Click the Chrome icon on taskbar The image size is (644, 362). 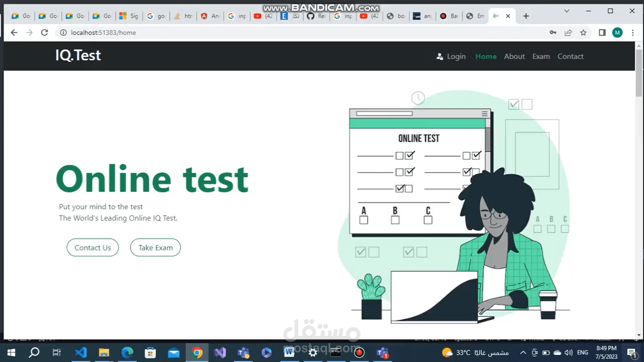(197, 352)
